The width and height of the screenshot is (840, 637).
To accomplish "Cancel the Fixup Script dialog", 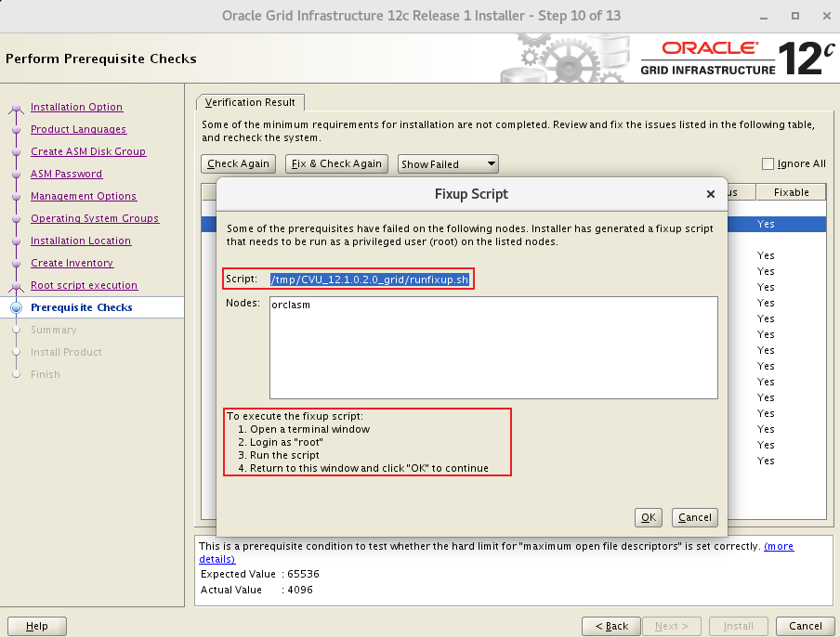I will [694, 517].
